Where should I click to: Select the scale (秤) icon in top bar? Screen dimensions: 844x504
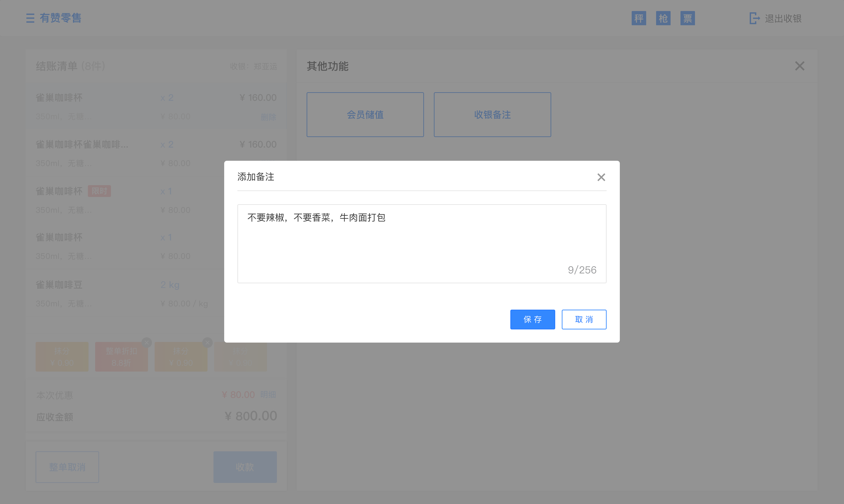click(x=639, y=18)
